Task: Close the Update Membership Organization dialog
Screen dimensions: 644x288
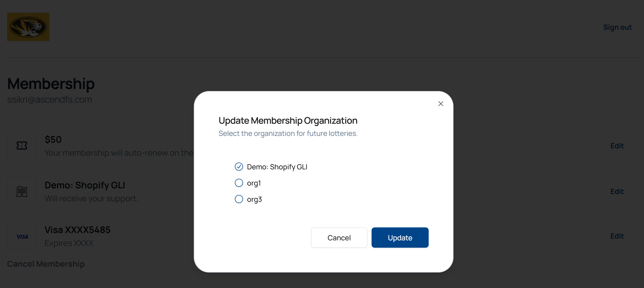Action: (441, 104)
